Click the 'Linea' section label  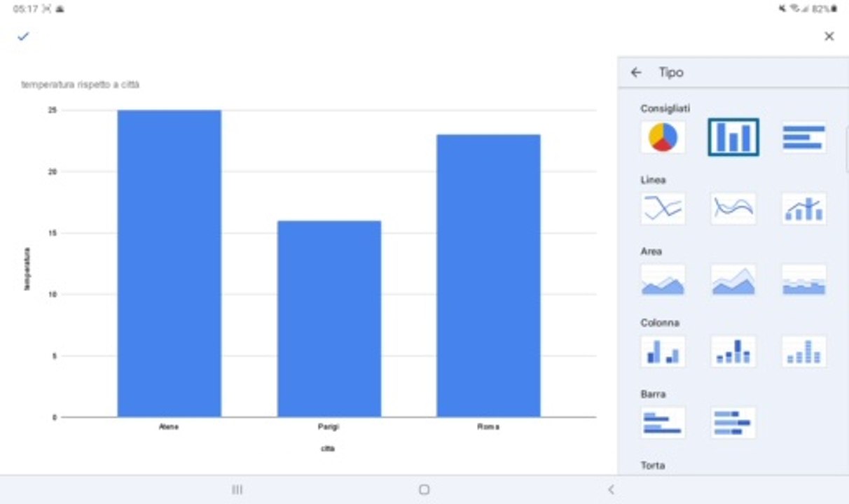(x=653, y=180)
